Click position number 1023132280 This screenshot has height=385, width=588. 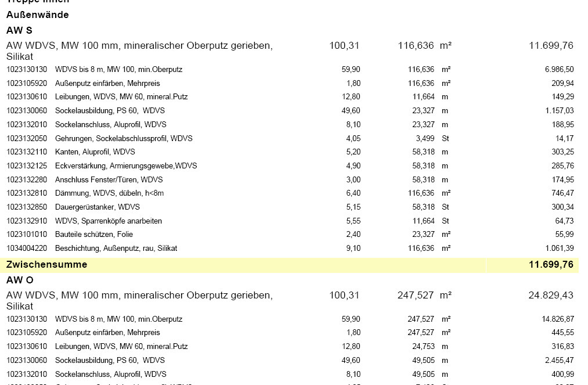coord(27,180)
